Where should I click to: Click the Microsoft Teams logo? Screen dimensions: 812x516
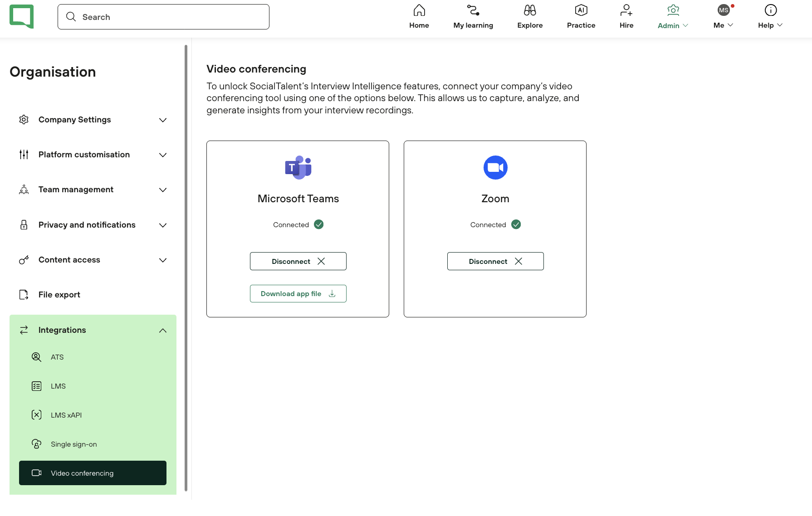pos(298,168)
